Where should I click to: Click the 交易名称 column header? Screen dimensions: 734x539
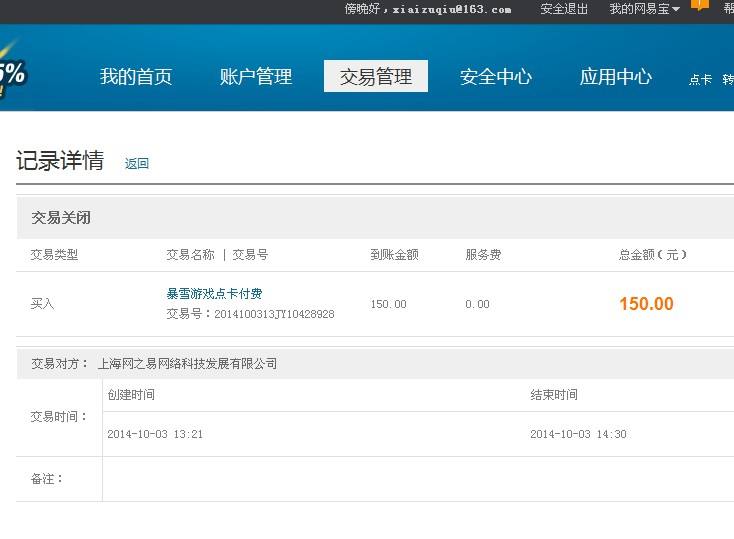coord(191,255)
